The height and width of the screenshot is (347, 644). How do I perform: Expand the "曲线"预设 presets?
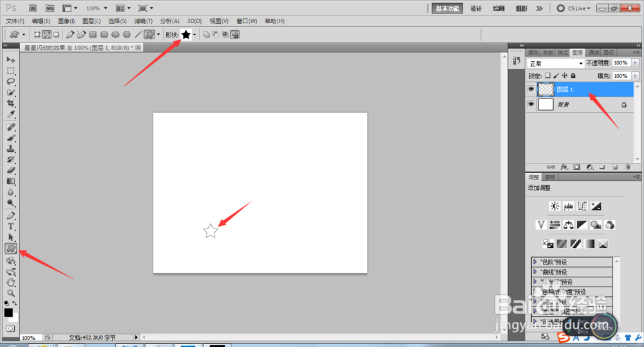[x=535, y=272]
